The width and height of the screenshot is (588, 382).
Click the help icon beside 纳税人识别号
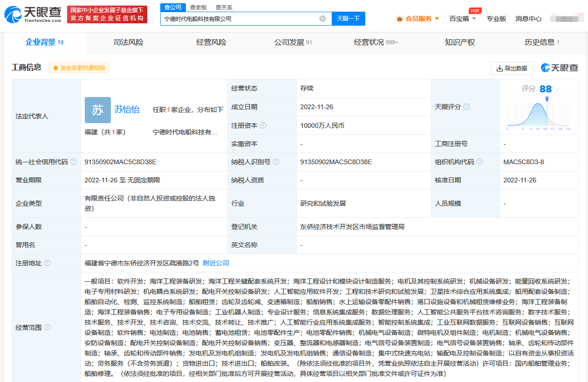tap(276, 162)
